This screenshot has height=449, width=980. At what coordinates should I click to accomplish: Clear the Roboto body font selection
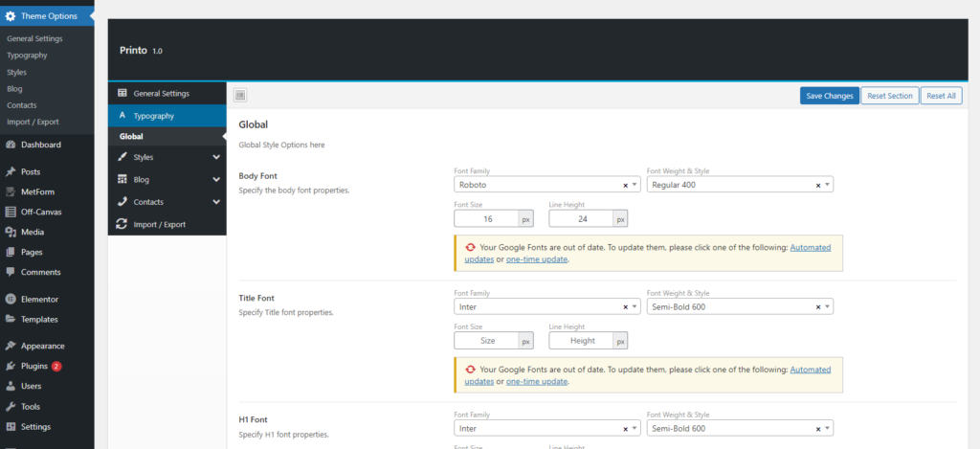(x=625, y=185)
